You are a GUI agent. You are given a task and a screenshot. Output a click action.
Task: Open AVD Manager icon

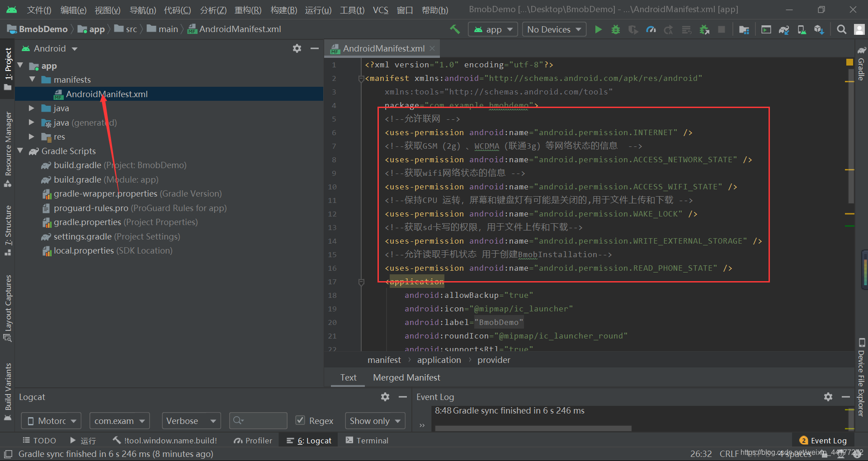point(802,29)
